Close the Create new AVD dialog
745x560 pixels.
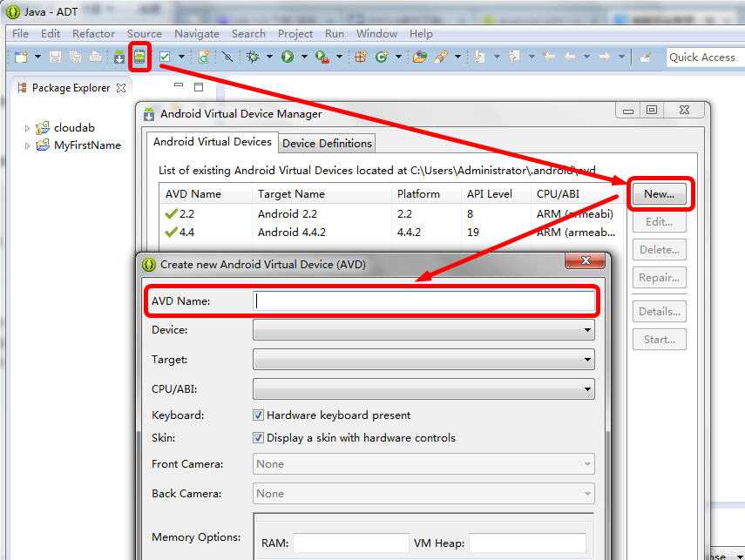click(586, 260)
